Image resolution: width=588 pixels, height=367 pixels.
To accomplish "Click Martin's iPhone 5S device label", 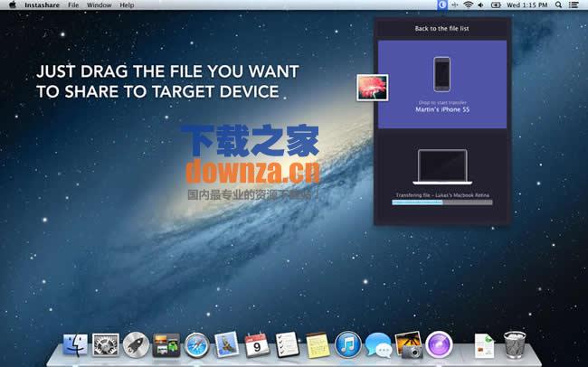I will (x=442, y=109).
